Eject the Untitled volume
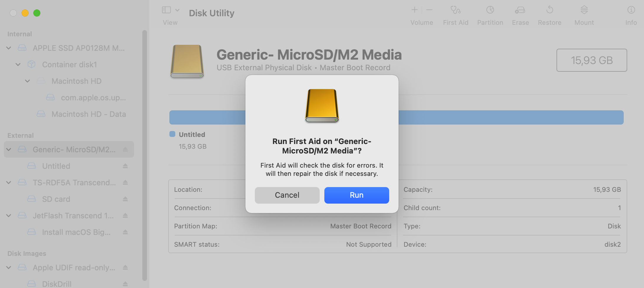Viewport: 644px width, 288px height. coord(125,166)
